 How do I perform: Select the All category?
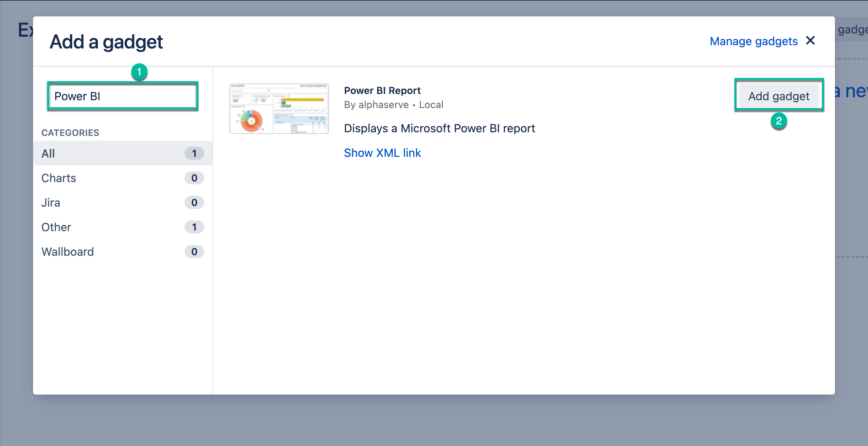(x=48, y=153)
